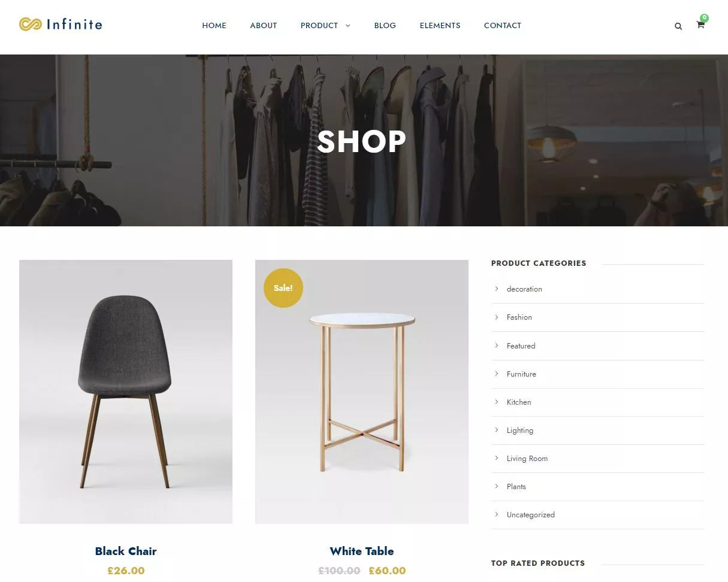Open the Black Chair product title
Image resolution: width=728 pixels, height=582 pixels.
click(126, 551)
